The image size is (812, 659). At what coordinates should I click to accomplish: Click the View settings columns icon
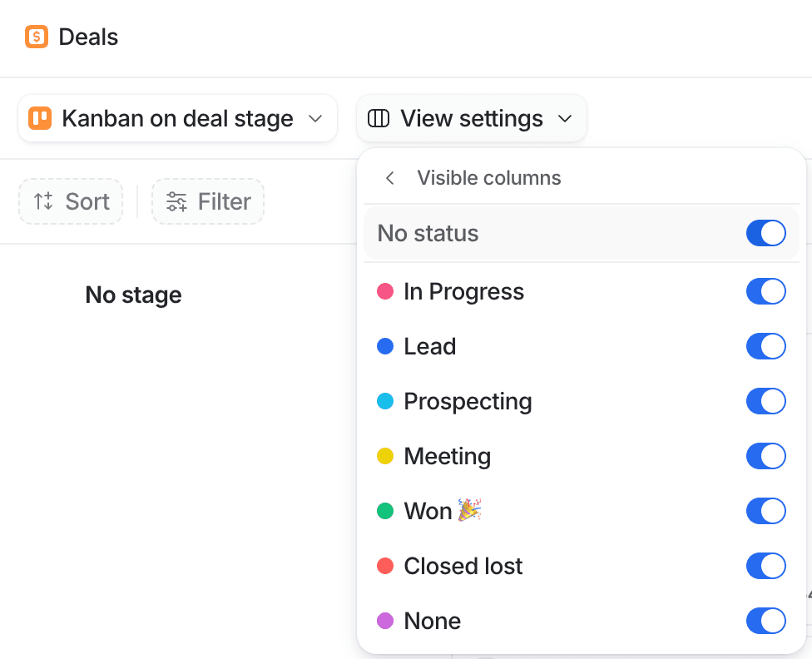coord(379,119)
